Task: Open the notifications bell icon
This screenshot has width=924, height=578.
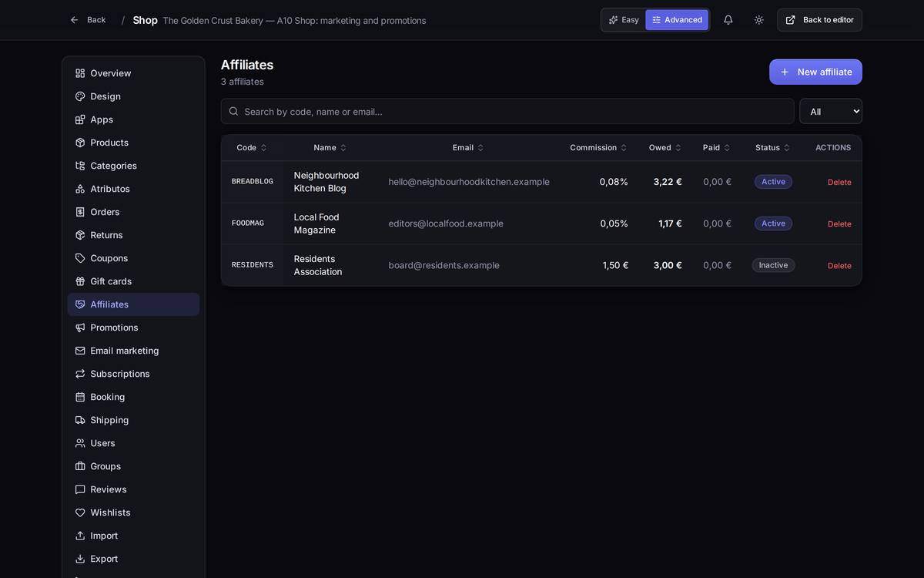Action: point(728,20)
